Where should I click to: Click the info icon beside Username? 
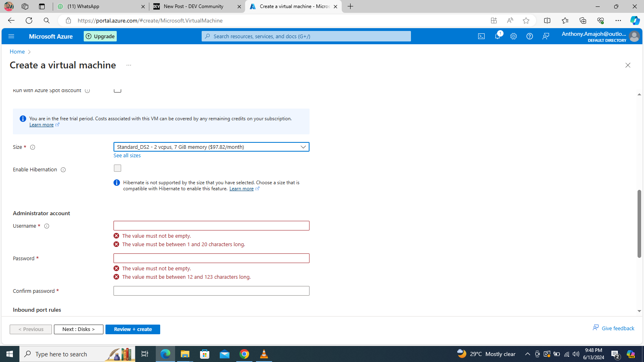tap(47, 226)
